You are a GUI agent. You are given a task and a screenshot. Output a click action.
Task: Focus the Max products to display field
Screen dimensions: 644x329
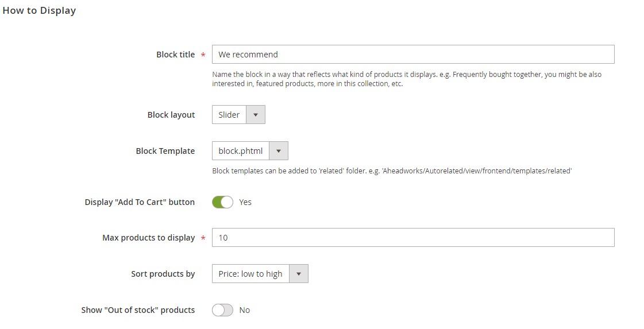tap(412, 238)
